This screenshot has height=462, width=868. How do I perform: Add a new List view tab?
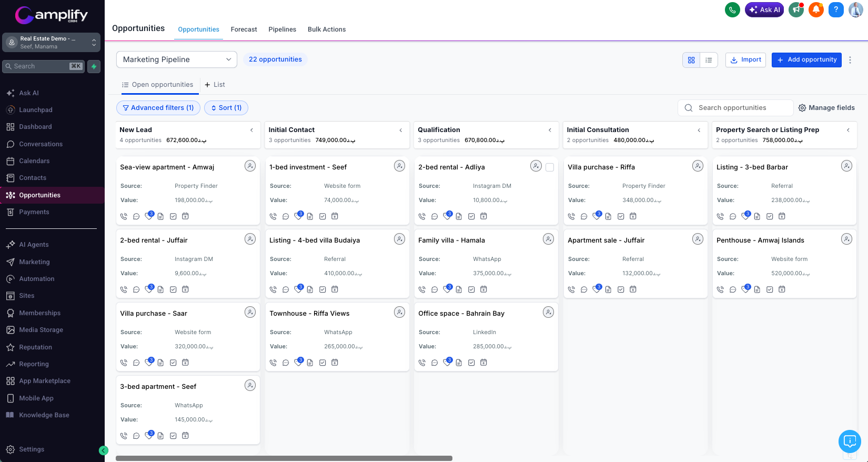coord(215,85)
